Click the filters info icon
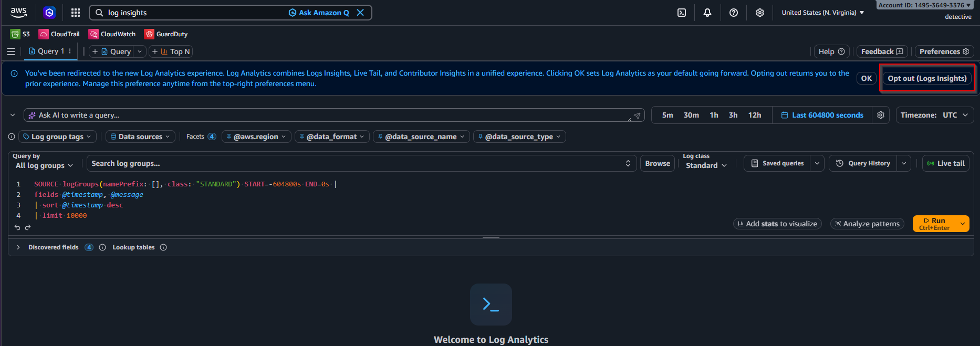 click(x=12, y=137)
